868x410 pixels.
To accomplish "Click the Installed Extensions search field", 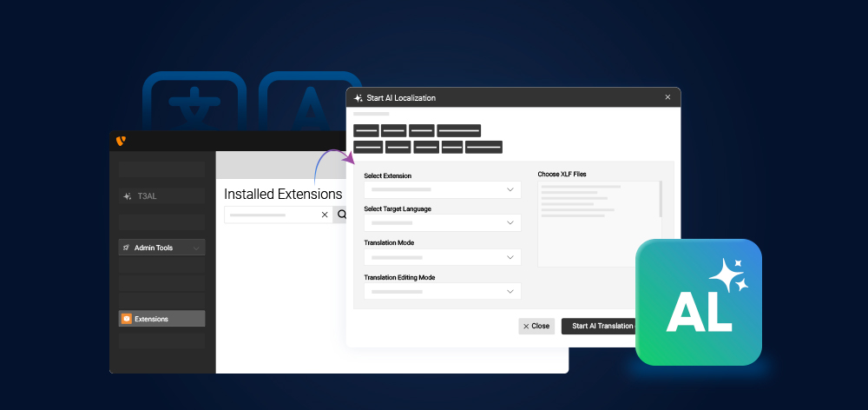I will pyautogui.click(x=269, y=215).
